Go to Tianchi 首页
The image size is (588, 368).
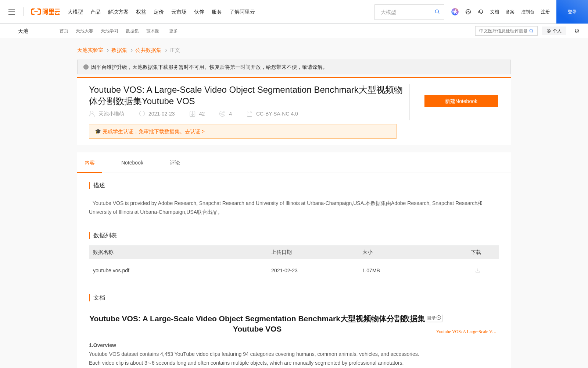pyautogui.click(x=64, y=31)
